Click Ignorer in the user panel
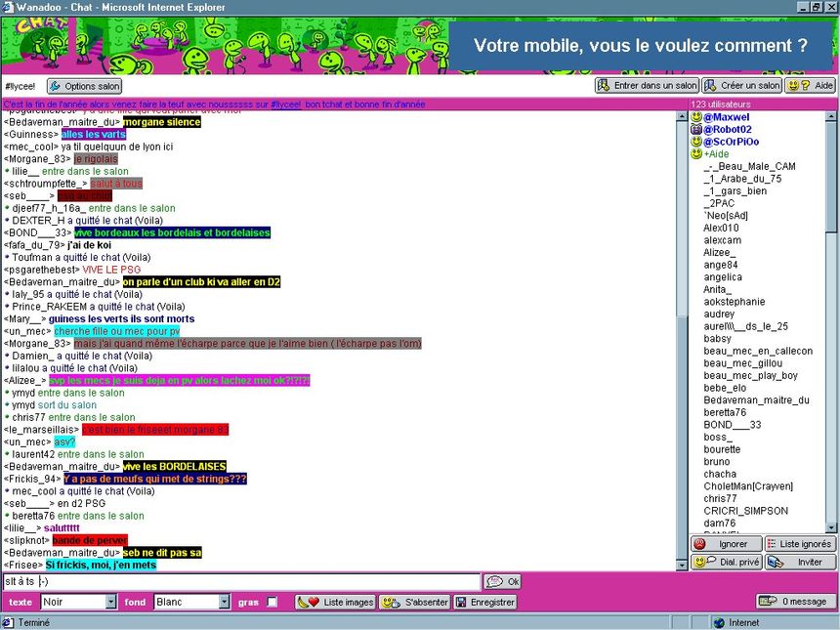Viewport: 840px width, 630px height. (x=726, y=544)
